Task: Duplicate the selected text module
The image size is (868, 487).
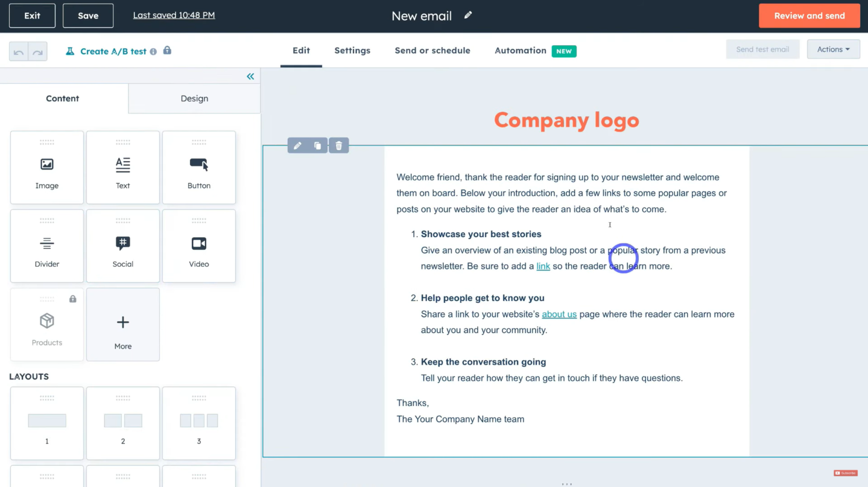Action: (318, 145)
